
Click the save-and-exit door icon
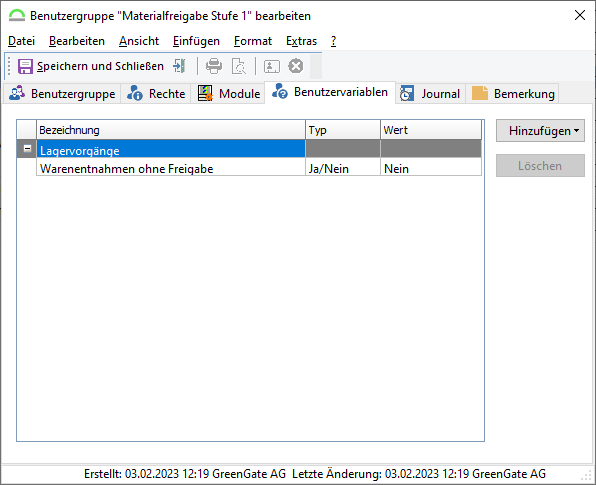(179, 66)
